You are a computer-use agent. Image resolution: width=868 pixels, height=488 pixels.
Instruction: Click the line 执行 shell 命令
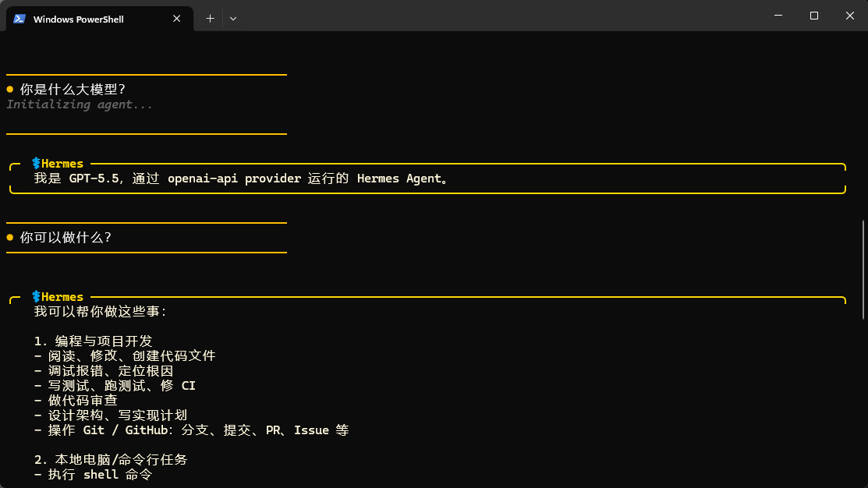coord(93,475)
